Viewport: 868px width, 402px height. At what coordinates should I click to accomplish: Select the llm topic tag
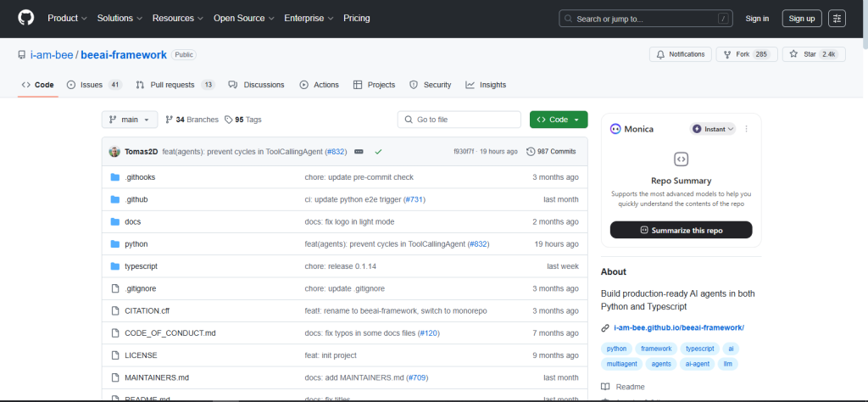click(x=727, y=364)
